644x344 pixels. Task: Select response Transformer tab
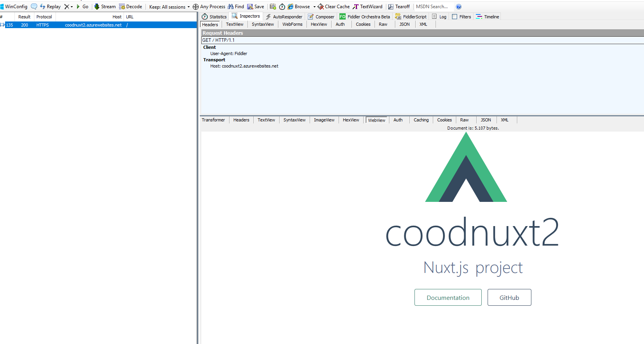coord(213,120)
